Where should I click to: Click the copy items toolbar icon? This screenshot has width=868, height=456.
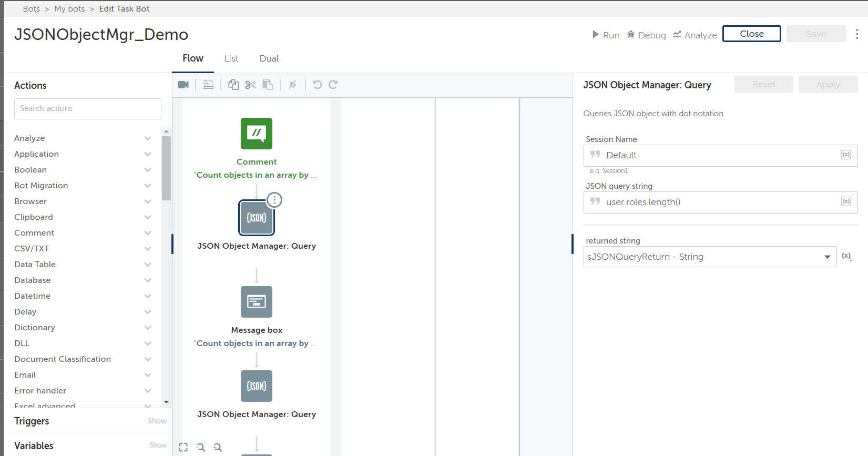click(x=233, y=85)
